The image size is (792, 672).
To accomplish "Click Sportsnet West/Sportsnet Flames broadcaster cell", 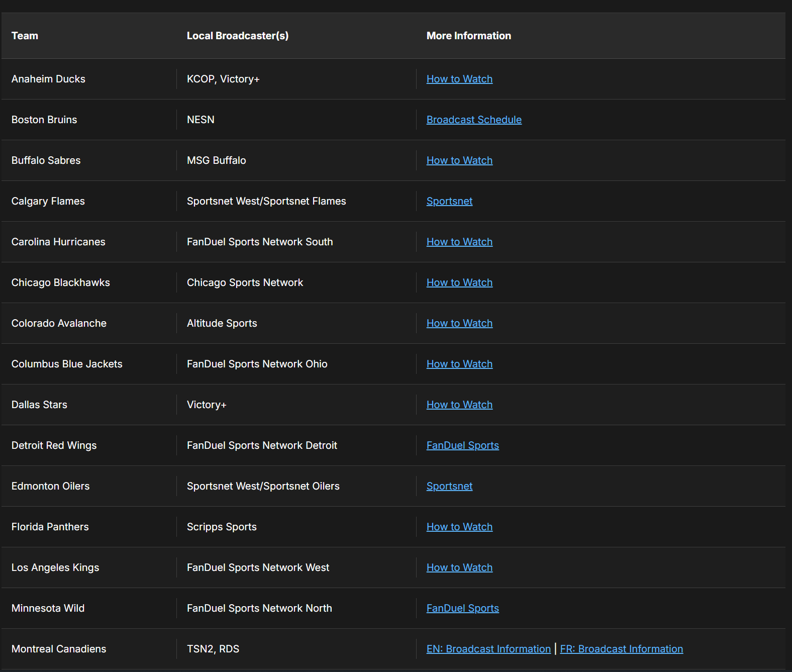I will pos(296,201).
